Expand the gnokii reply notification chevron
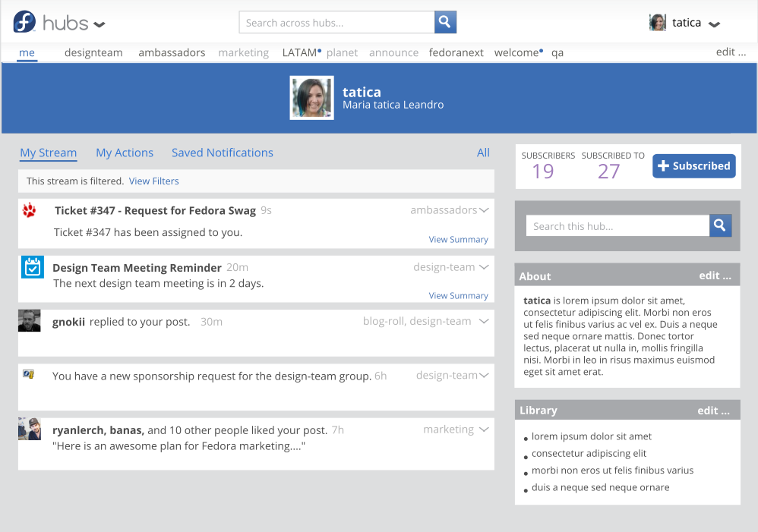Viewport: 758px width, 532px height. pyautogui.click(x=484, y=321)
